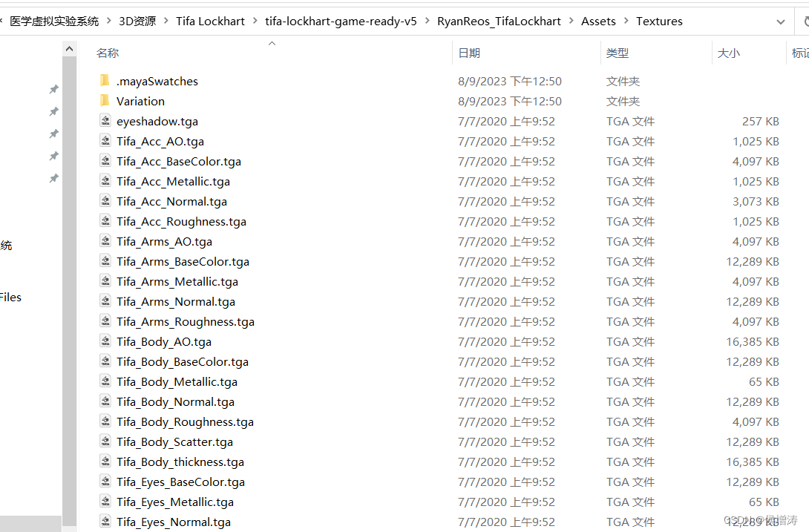Select the Tifa_Body_AO.tga file icon
The image size is (809, 532).
105,341
